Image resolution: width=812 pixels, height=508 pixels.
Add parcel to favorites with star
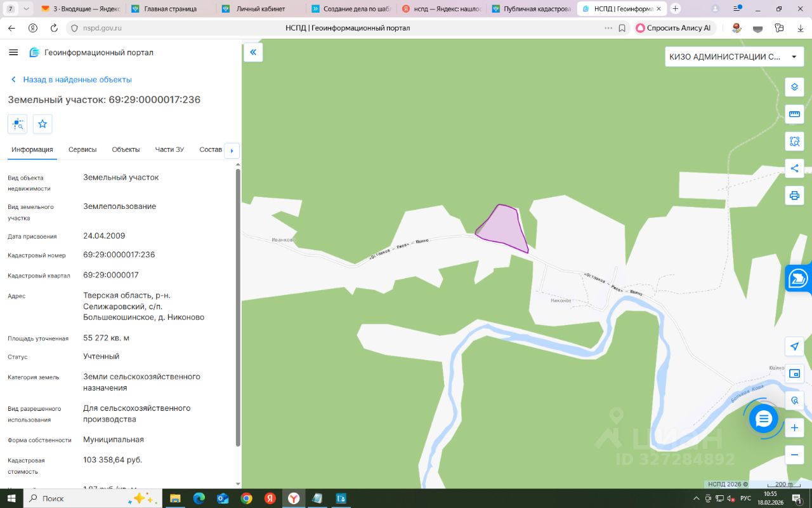click(43, 124)
